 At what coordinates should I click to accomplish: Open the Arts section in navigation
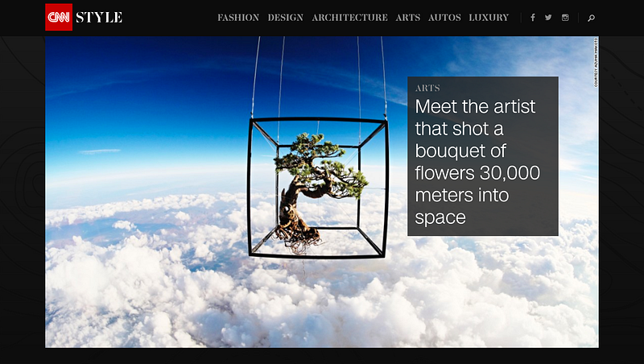click(408, 18)
